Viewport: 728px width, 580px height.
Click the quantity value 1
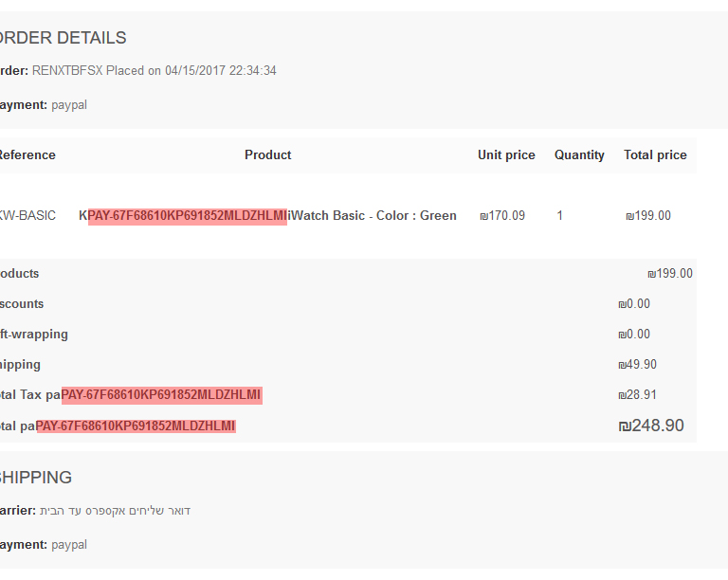coord(560,216)
